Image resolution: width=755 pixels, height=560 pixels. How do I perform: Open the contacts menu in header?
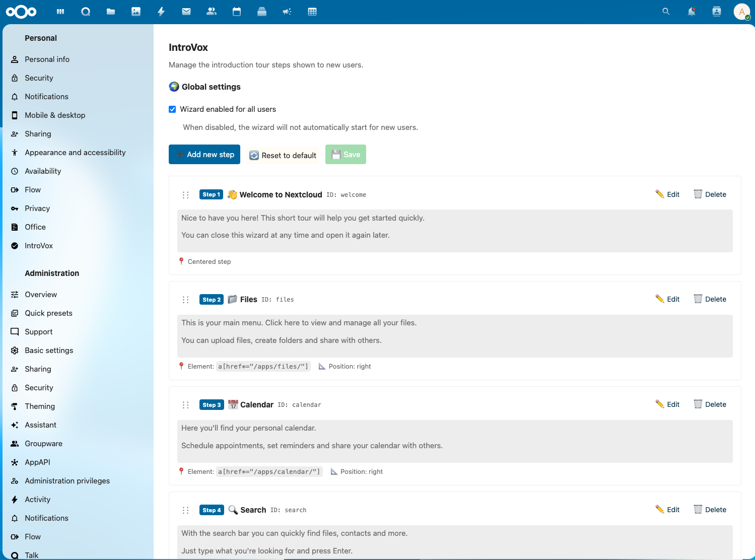tap(717, 12)
